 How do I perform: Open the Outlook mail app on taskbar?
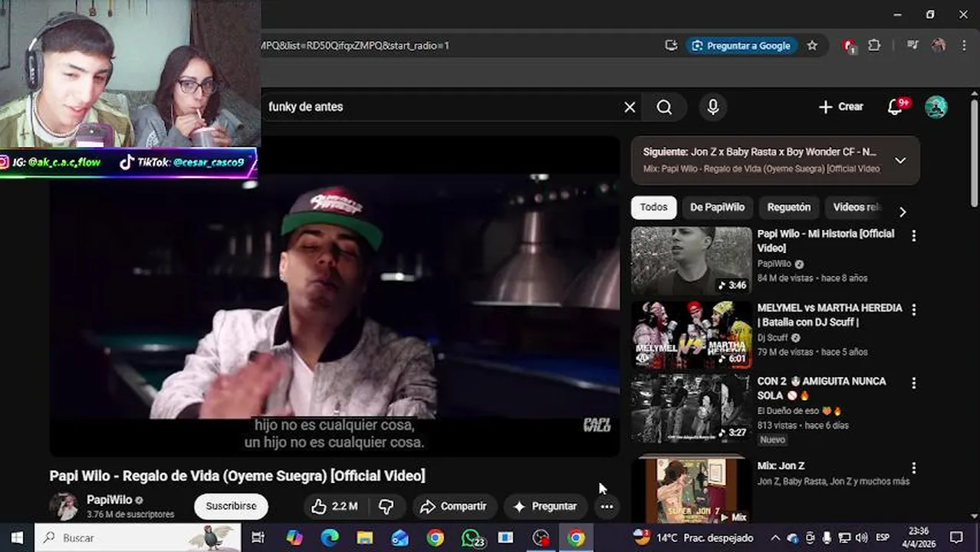pos(400,537)
